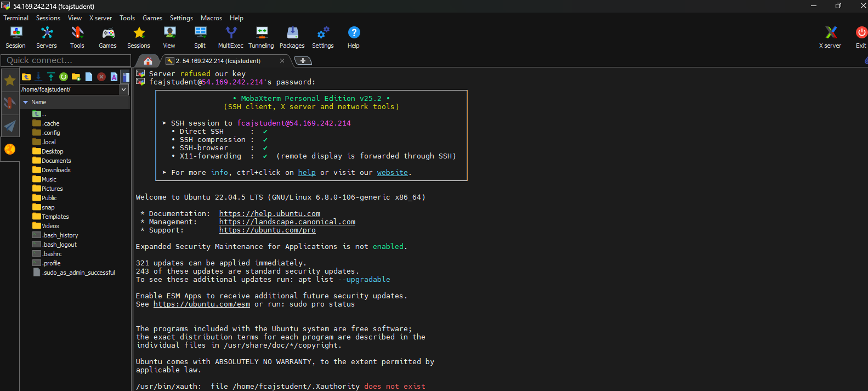Open the Tools knife sidebar tab
Screen dimensions: 868x391
click(x=10, y=103)
